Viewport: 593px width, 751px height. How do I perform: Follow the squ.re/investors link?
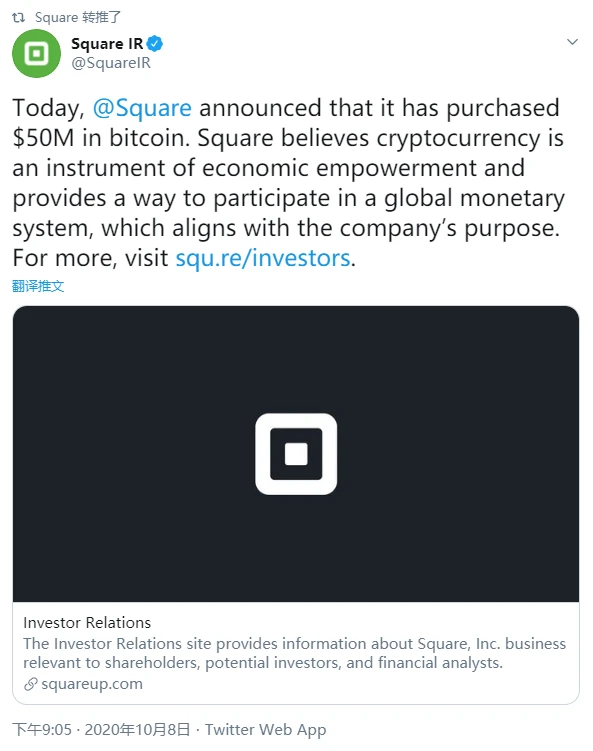click(x=263, y=258)
